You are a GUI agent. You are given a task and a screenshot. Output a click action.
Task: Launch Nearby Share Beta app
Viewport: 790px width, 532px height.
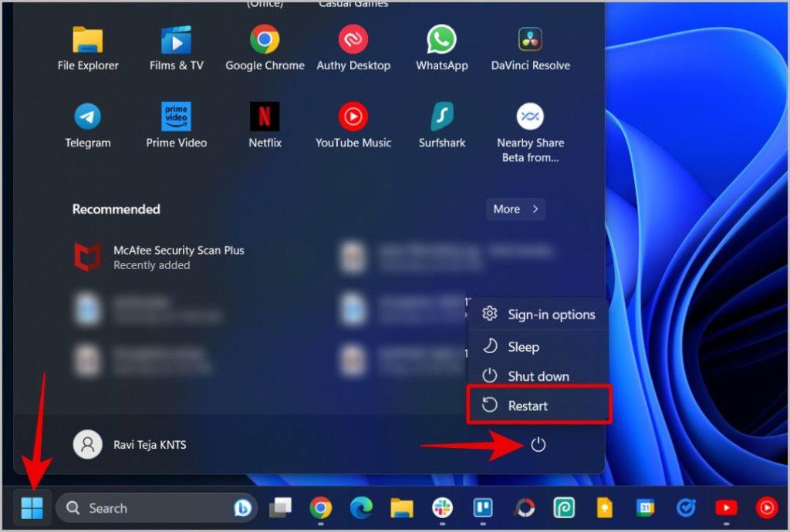(531, 133)
